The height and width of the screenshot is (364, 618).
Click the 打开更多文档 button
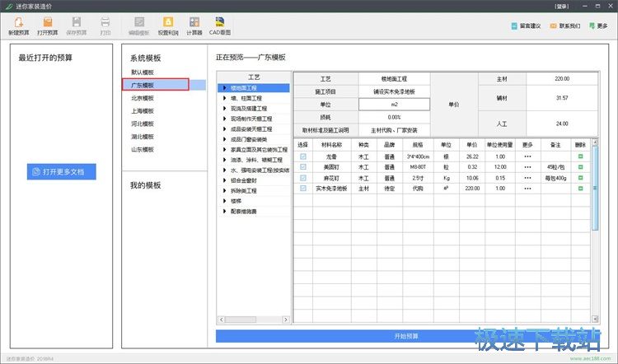coord(63,172)
